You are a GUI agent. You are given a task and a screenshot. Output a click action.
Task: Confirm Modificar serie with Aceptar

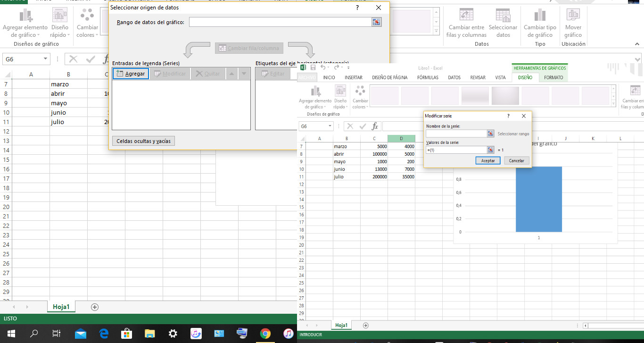point(487,160)
